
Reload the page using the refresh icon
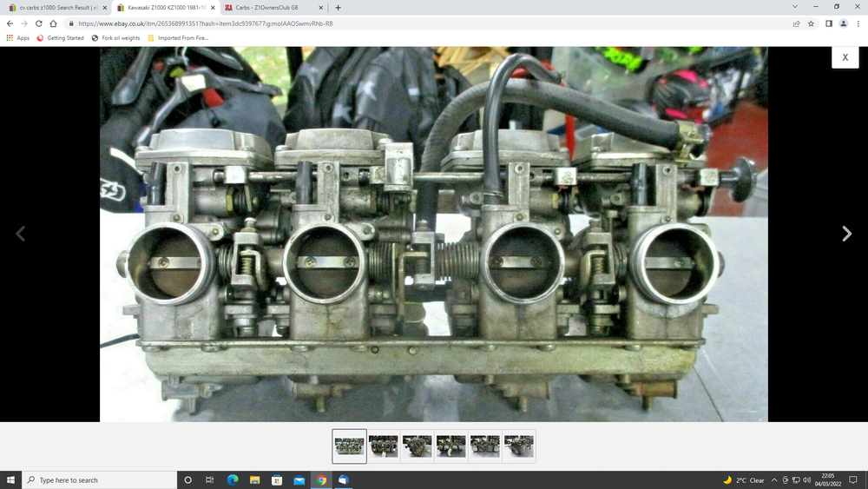tap(39, 23)
